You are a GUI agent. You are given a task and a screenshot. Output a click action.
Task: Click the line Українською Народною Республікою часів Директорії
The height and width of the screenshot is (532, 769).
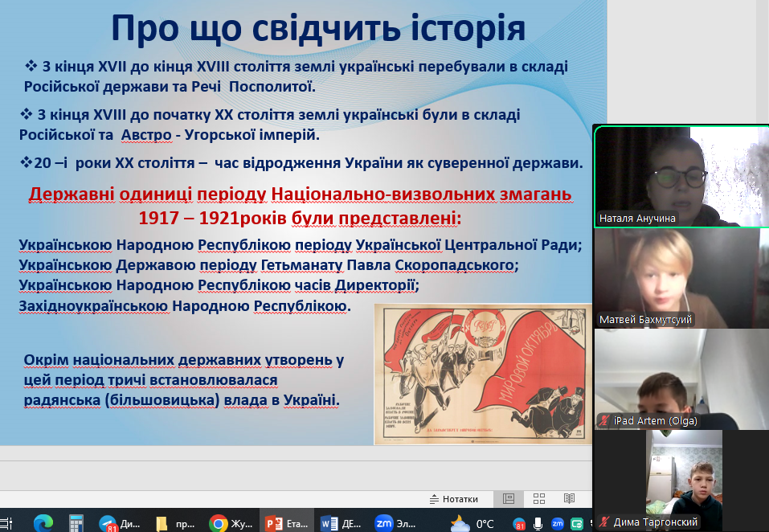tap(219, 285)
